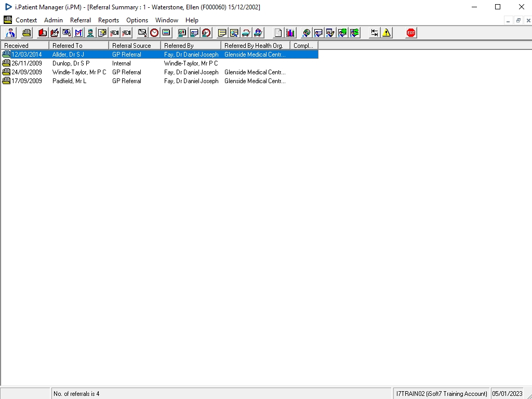Click the person with green arrows icon
Viewport: 532px width, 399px height.
point(354,33)
